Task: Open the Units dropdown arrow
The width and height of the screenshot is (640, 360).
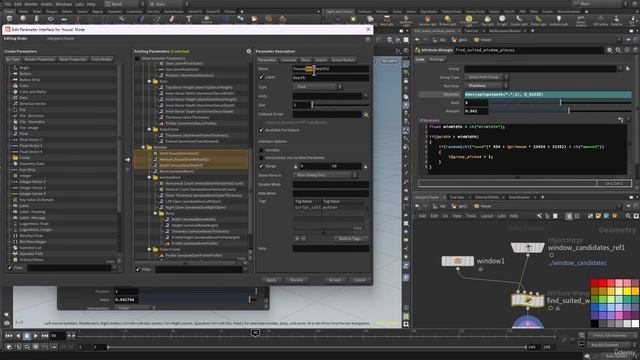Action: pos(365,96)
